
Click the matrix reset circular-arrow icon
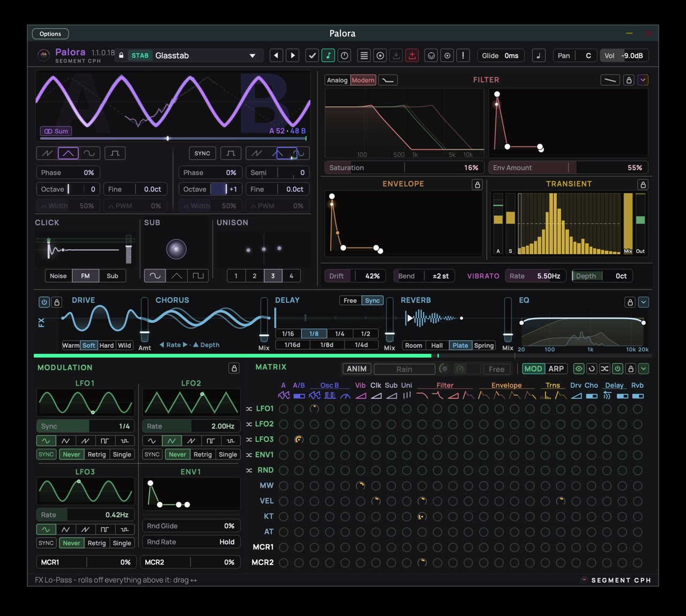[x=592, y=369]
